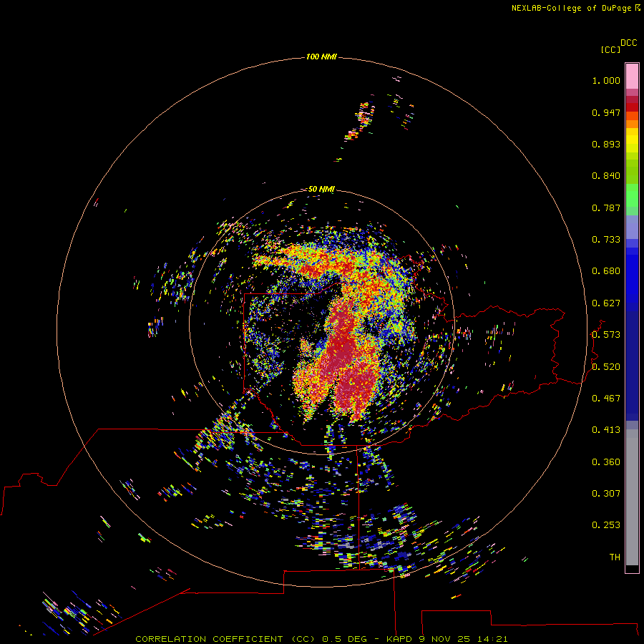The image size is (644, 644).
Task: Click the DCC label above the color scale
Action: 628,43
